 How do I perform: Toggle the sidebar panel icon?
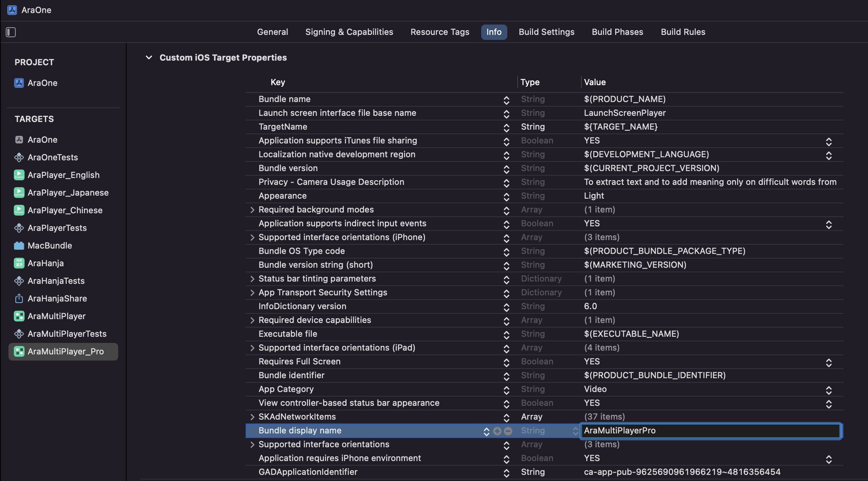coord(11,32)
